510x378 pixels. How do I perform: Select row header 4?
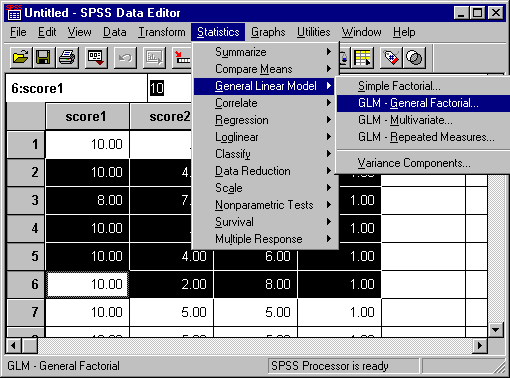[x=26, y=228]
